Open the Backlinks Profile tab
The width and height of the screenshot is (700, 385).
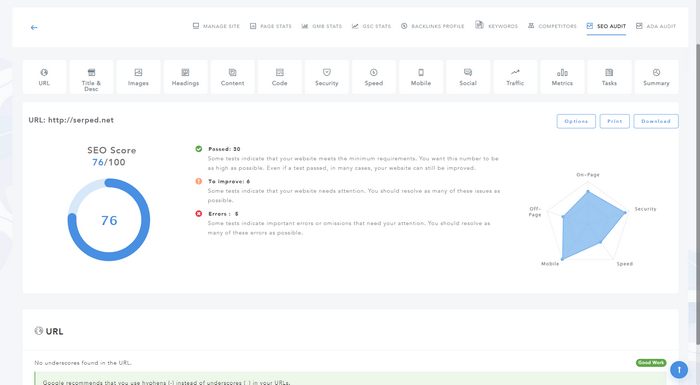pos(433,26)
